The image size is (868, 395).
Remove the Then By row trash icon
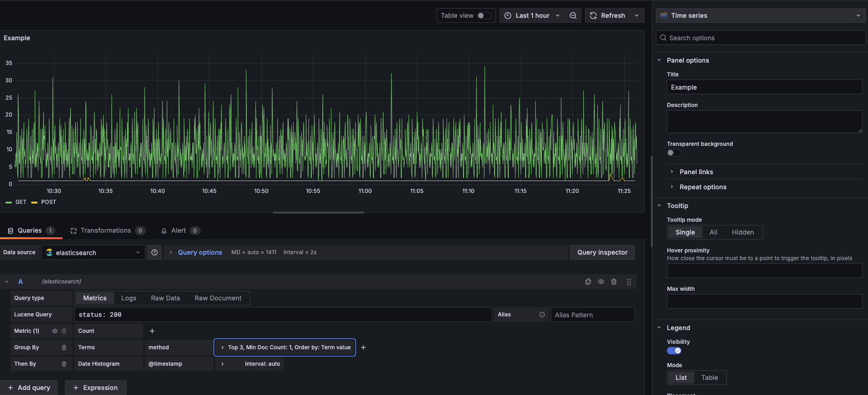64,364
